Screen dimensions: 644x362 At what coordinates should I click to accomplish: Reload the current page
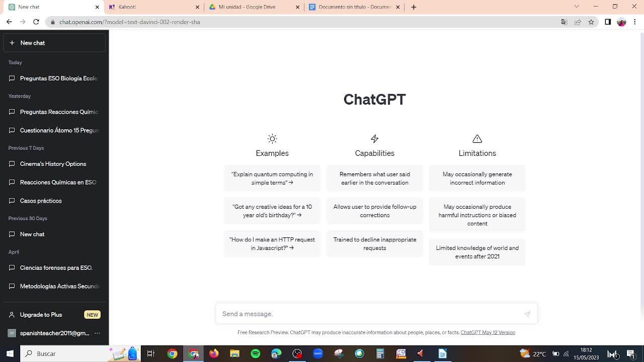click(x=36, y=22)
